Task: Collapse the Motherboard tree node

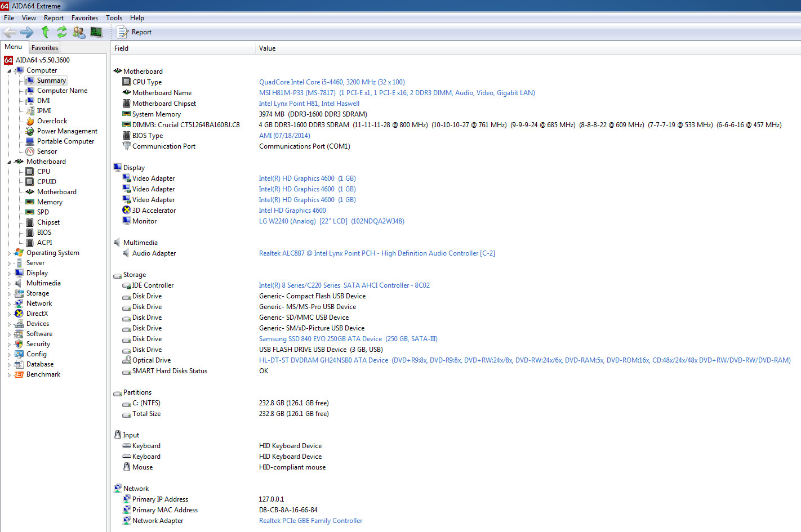Action: coord(9,162)
